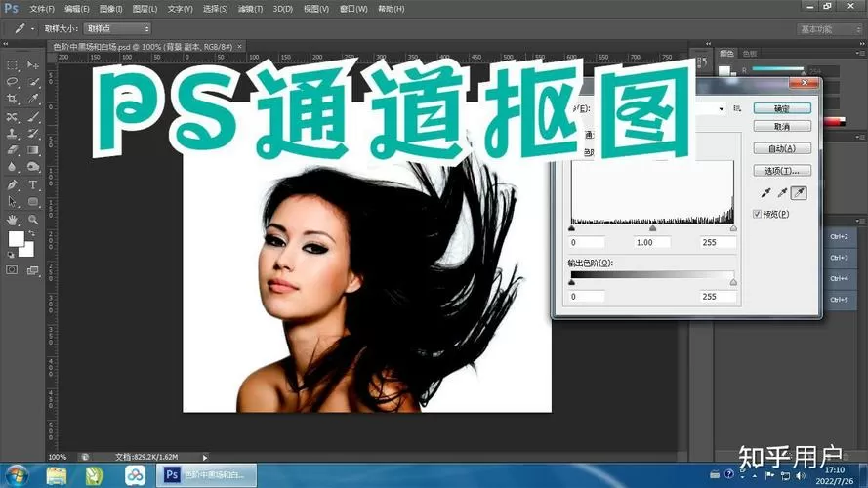
Task: Select the Eraser tool
Action: [x=12, y=150]
